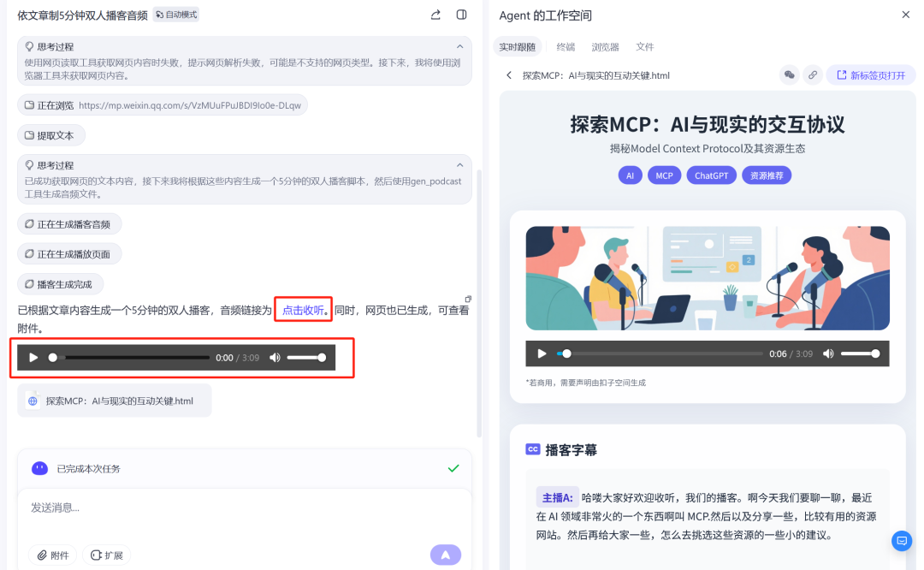The image size is (924, 570).
Task: Click the ChatGPT tag pill
Action: click(711, 175)
